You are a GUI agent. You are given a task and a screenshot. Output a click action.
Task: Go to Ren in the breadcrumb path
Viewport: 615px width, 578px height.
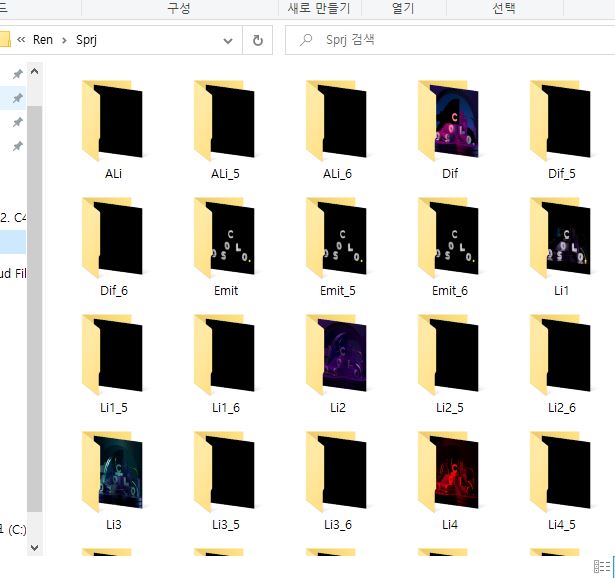click(43, 41)
